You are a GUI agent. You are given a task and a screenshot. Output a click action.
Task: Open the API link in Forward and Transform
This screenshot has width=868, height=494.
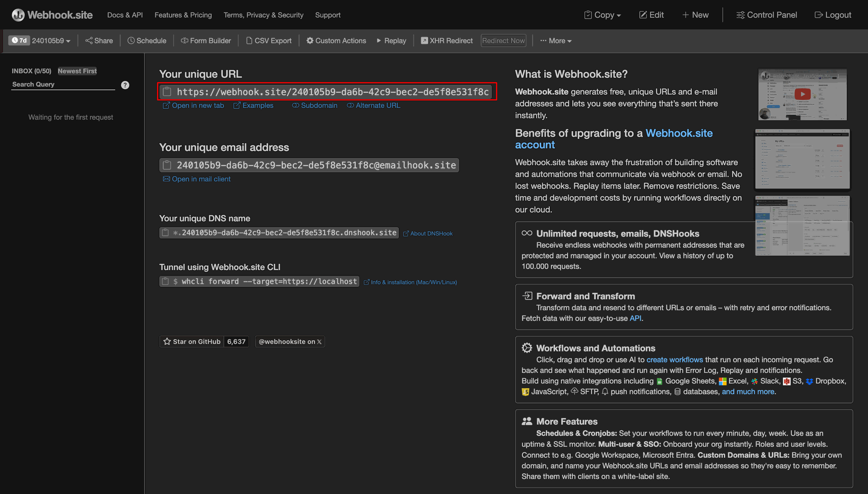point(636,318)
